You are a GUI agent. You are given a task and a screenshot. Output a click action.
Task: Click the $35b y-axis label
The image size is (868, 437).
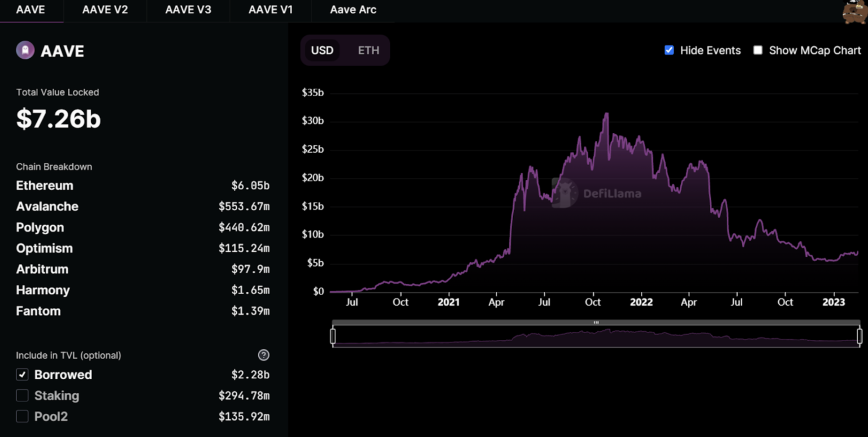point(313,92)
